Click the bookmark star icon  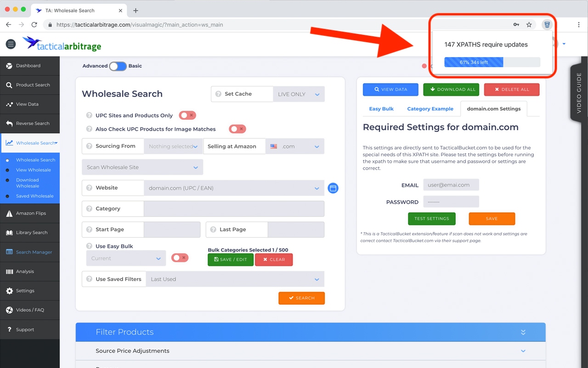529,25
